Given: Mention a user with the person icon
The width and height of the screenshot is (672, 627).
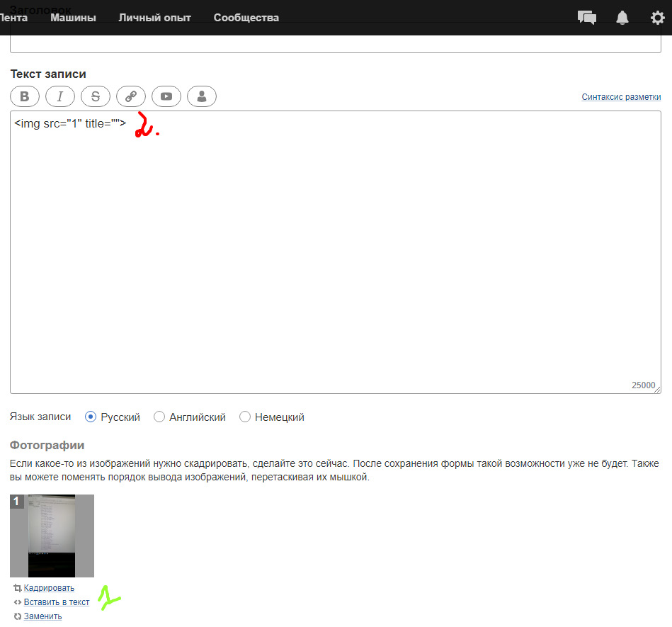Looking at the screenshot, I should (202, 96).
